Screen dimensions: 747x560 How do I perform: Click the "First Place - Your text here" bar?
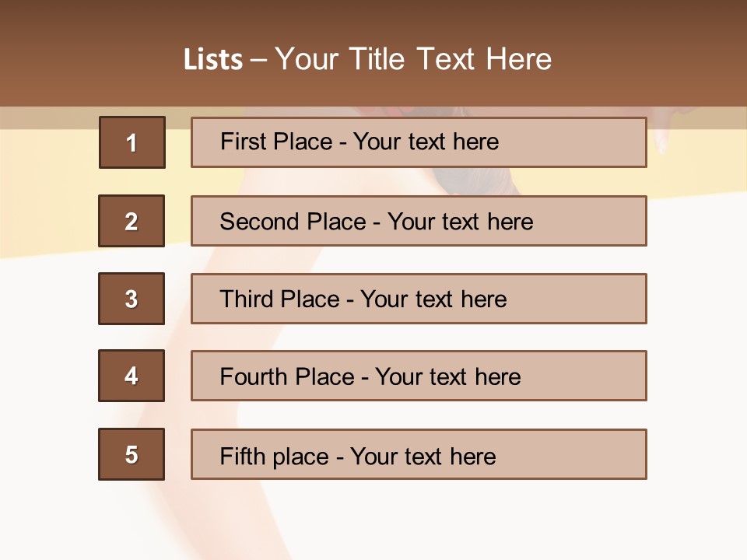[x=419, y=142]
